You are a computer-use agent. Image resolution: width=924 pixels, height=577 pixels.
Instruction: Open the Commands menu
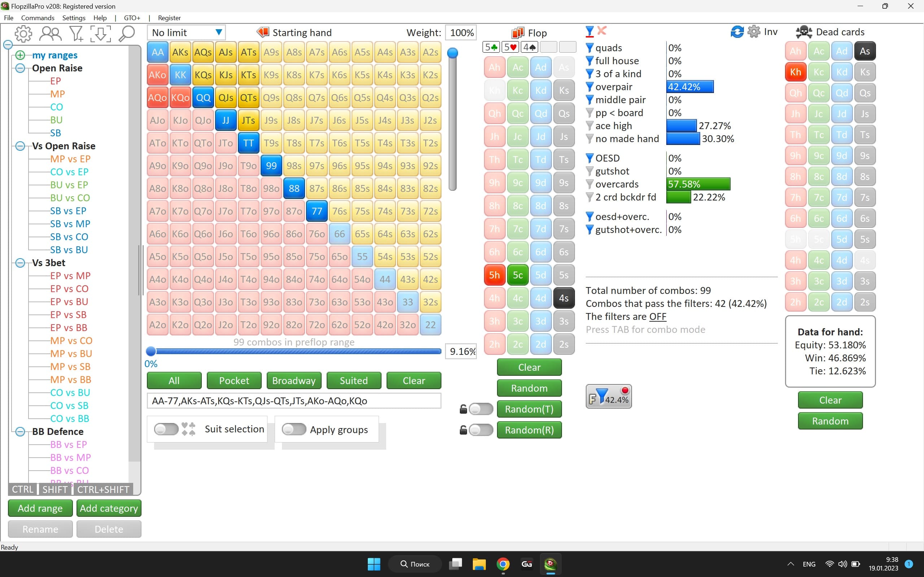click(38, 18)
